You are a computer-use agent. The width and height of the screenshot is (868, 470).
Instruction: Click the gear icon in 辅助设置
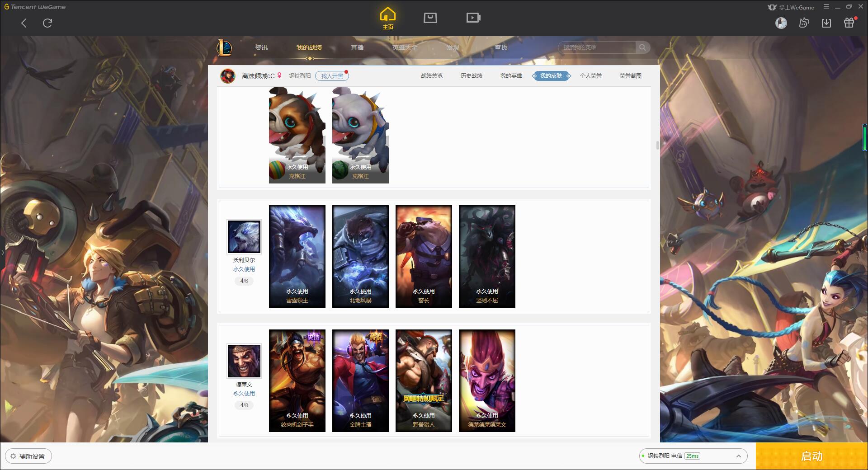coord(13,456)
